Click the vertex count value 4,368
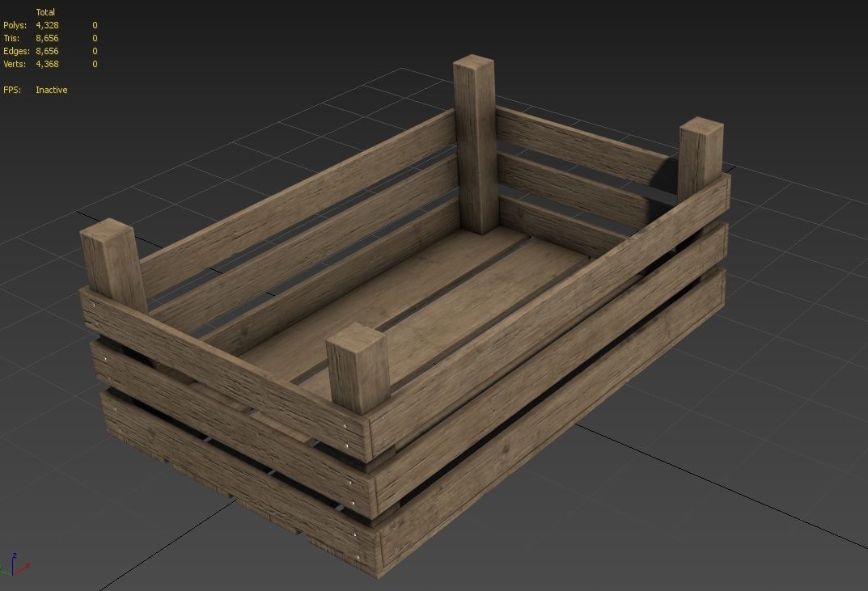This screenshot has width=868, height=591. point(47,64)
